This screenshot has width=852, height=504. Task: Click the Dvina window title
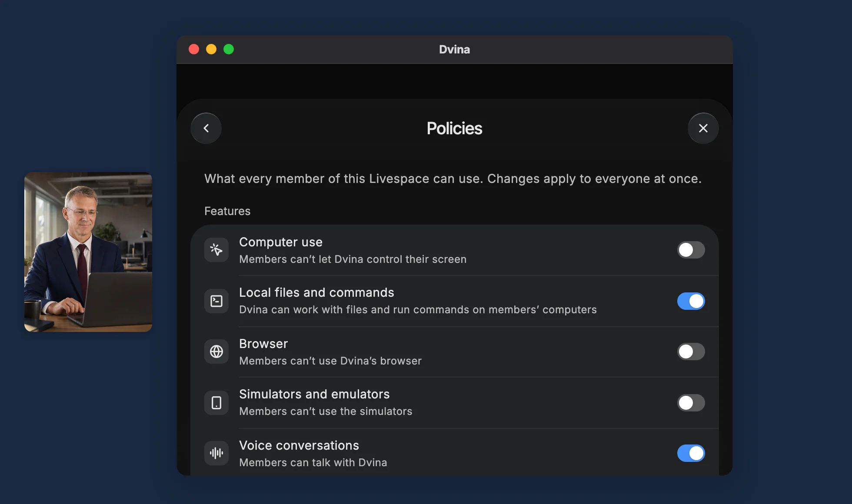point(454,50)
